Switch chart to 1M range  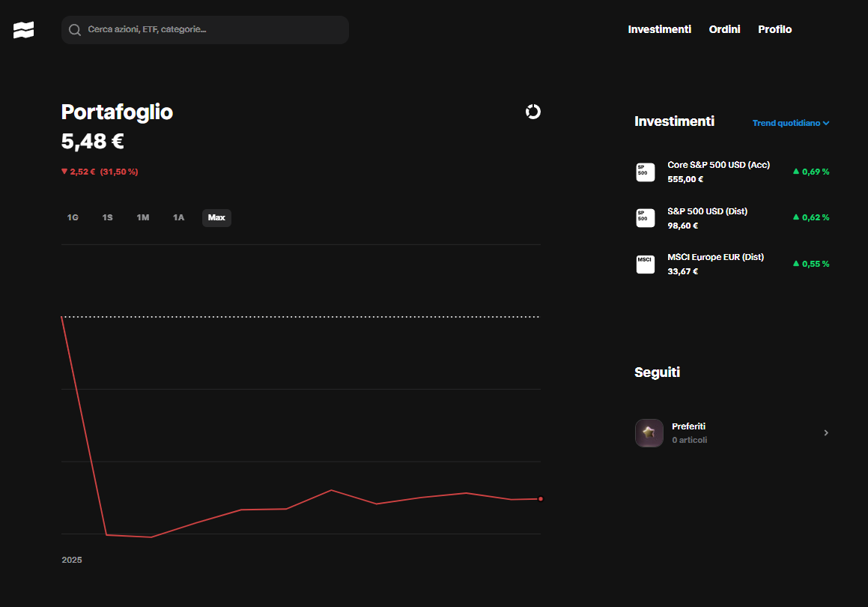(143, 218)
